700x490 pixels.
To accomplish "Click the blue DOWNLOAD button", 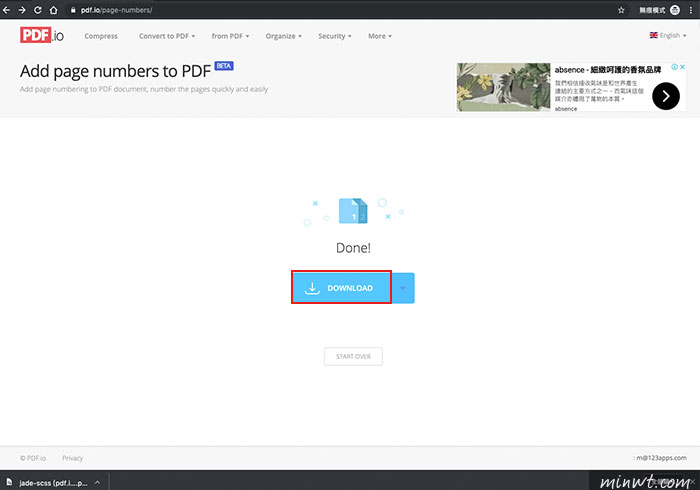I will click(342, 288).
